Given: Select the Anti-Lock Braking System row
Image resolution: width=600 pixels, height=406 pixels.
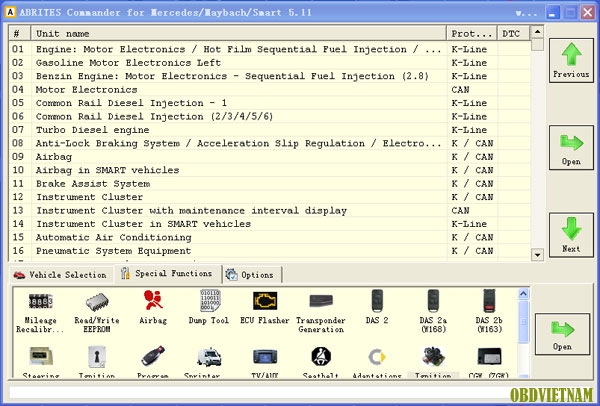Looking at the screenshot, I should coord(270,143).
